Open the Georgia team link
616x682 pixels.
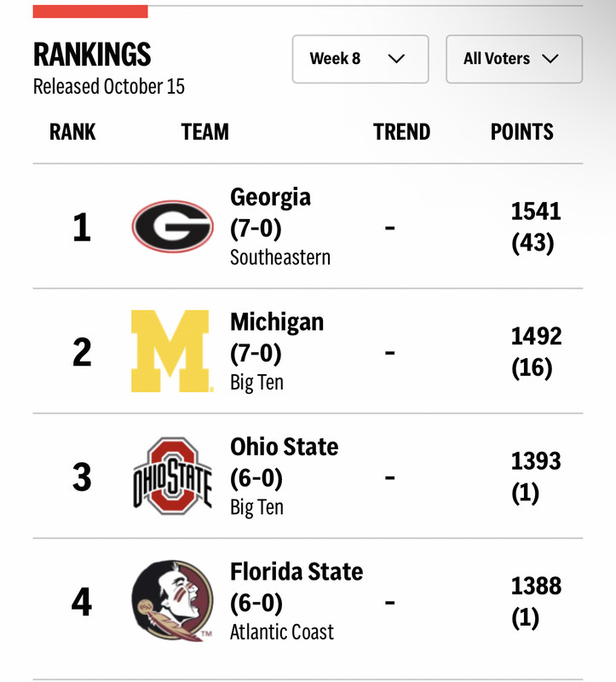(x=270, y=197)
